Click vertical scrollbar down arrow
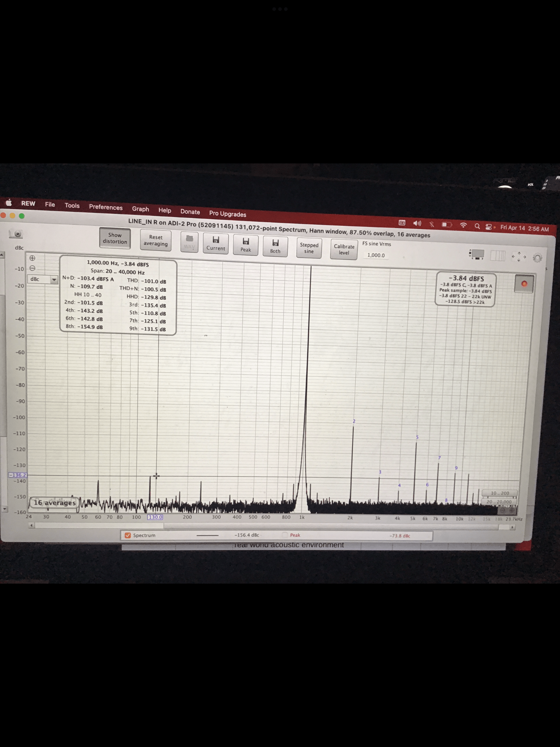The image size is (560, 747). (4, 508)
